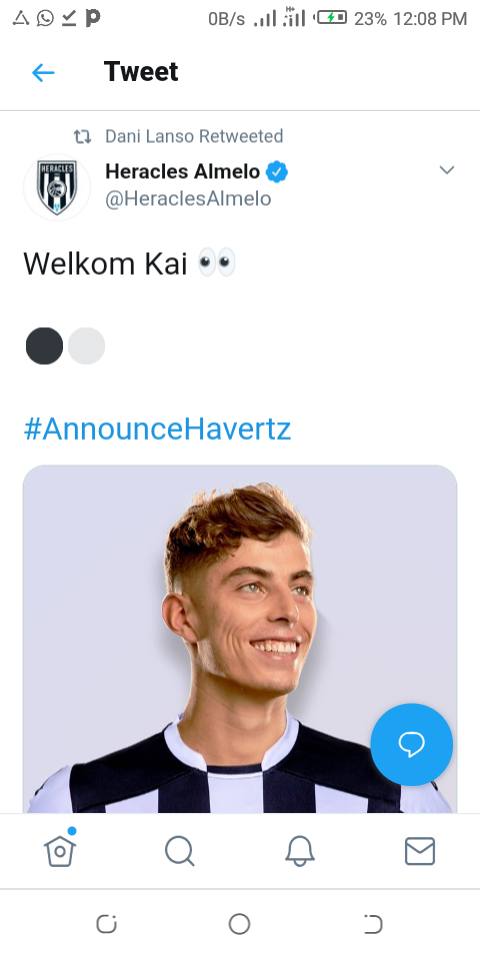The width and height of the screenshot is (480, 960).
Task: Tap the back arrow beside Tweet
Action: pyautogui.click(x=43, y=73)
